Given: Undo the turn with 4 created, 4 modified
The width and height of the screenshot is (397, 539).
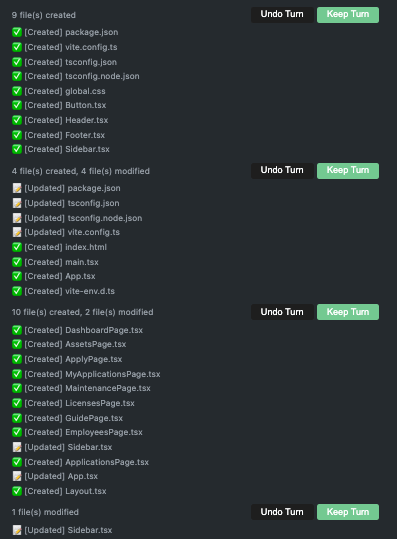Looking at the screenshot, I should (x=282, y=170).
